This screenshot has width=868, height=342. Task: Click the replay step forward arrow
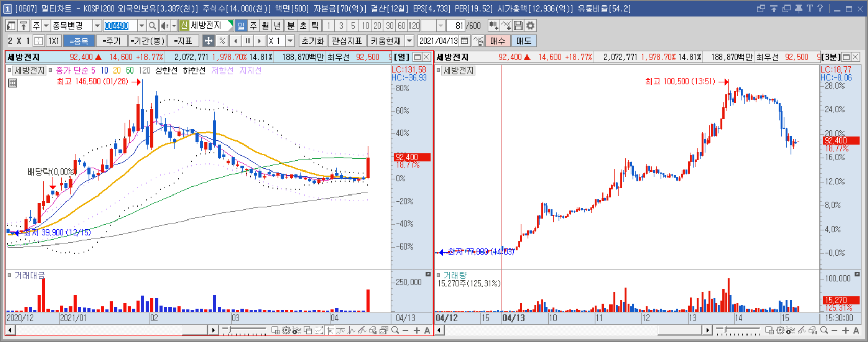click(260, 41)
